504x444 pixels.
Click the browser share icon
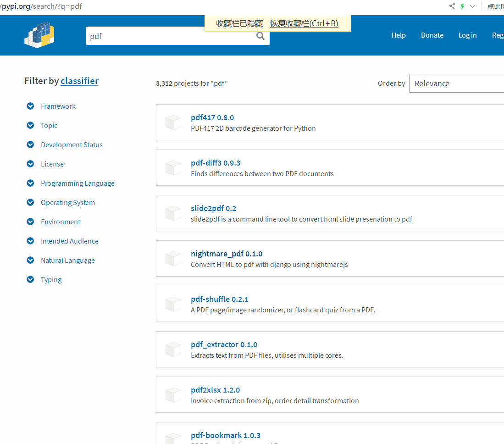click(452, 6)
